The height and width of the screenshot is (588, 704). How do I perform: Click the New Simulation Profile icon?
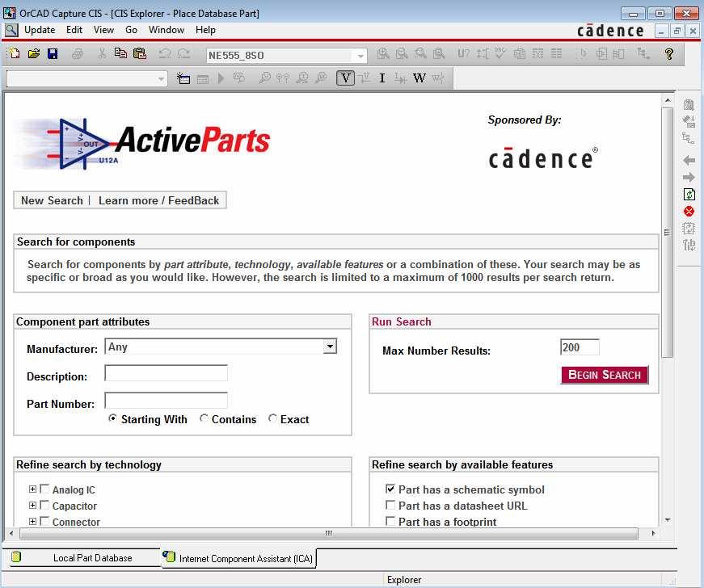click(183, 78)
